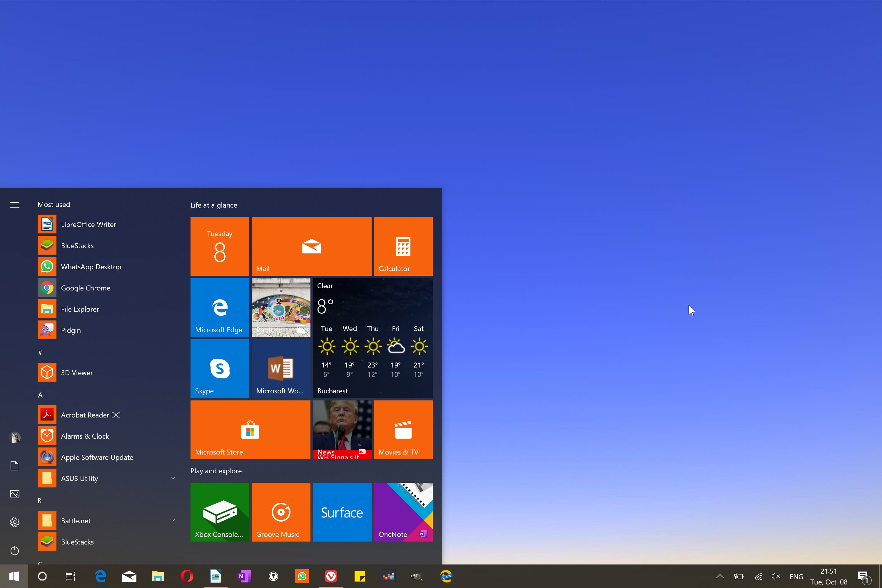Open WhatsApp Desktop from the app list
Viewport: 882px width, 588px height.
(107, 267)
